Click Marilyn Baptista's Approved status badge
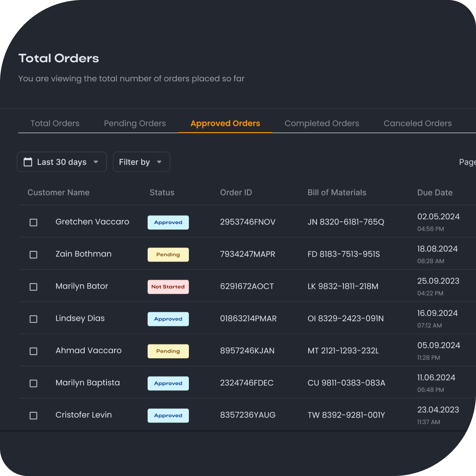The width and height of the screenshot is (476, 476). [x=168, y=383]
